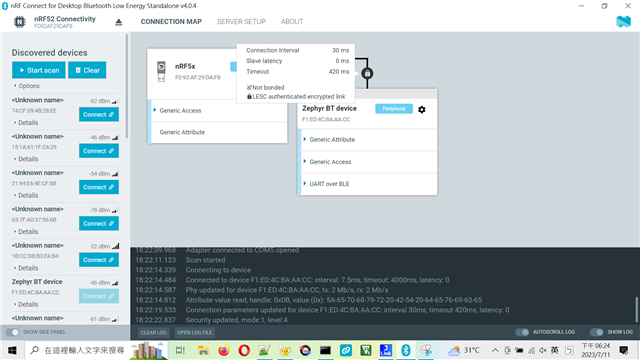Toggle the Show Log switch
The image size is (640, 360).
pyautogui.click(x=596, y=332)
